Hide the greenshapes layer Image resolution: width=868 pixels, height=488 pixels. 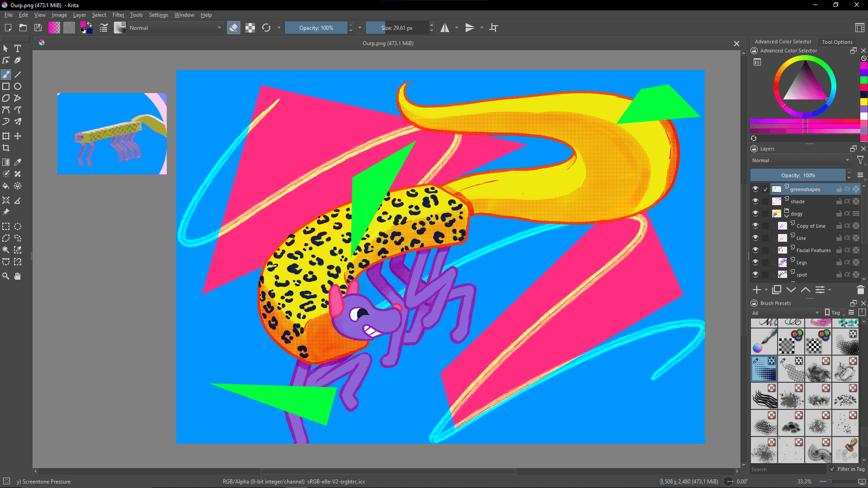[x=755, y=189]
